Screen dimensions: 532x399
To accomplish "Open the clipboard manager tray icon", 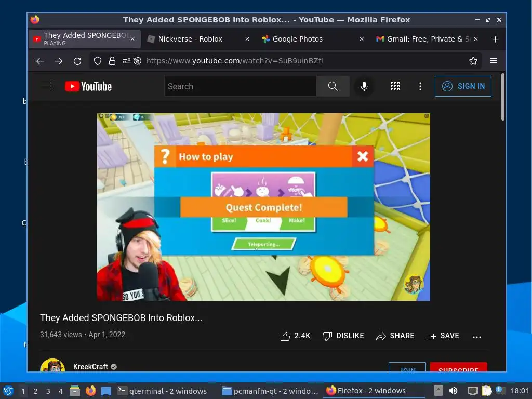I will tap(486, 391).
